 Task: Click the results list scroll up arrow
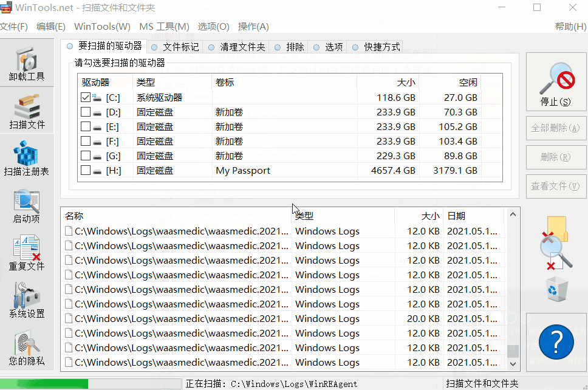click(x=513, y=215)
